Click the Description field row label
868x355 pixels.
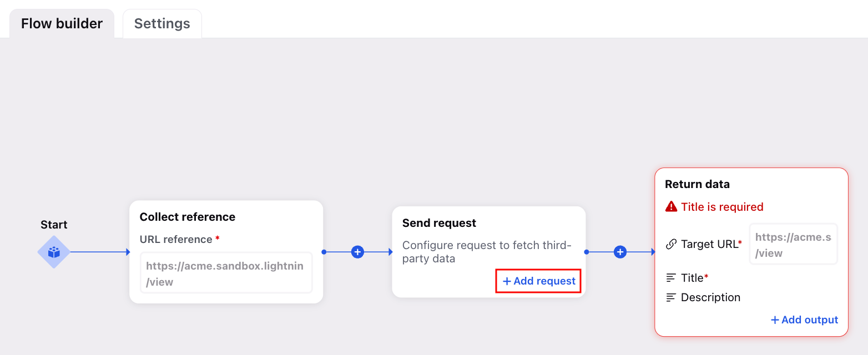point(710,297)
